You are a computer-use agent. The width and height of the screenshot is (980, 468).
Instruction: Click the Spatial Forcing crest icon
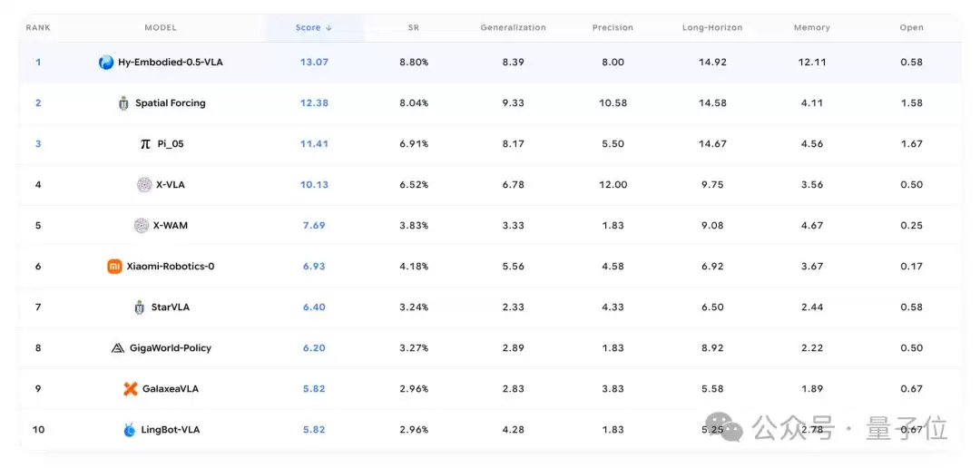pos(123,103)
